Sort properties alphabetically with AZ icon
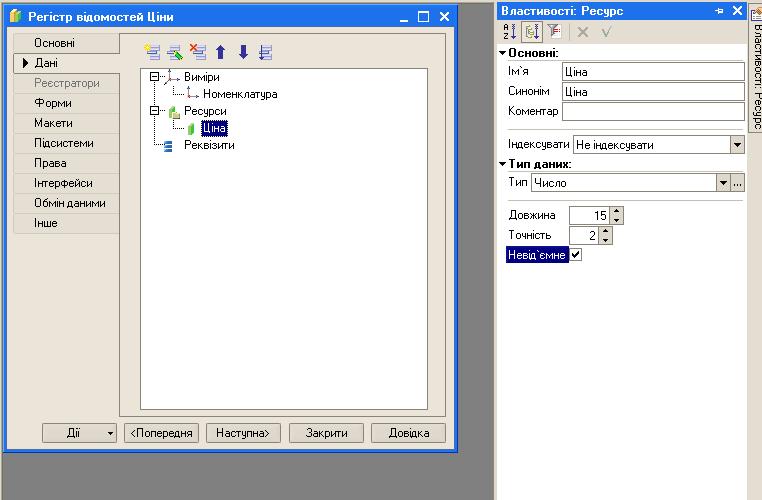This screenshot has height=500, width=762. click(x=509, y=32)
